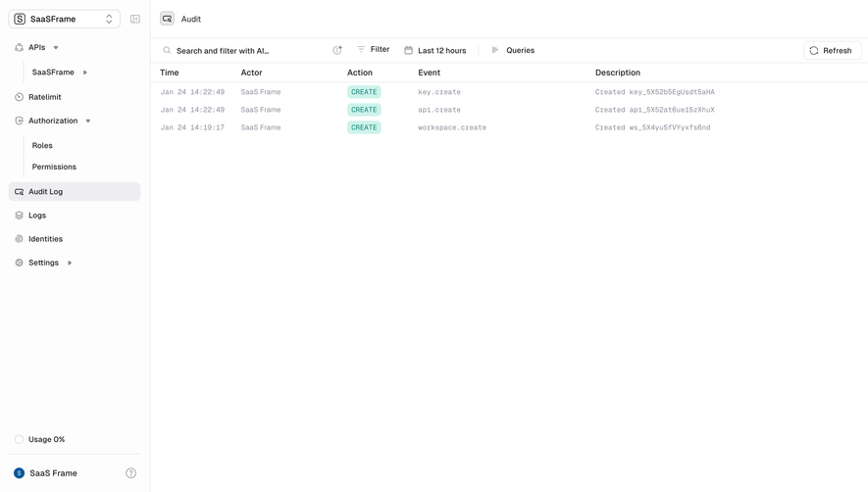868x492 pixels.
Task: Click the Action column header
Action: [x=360, y=73]
